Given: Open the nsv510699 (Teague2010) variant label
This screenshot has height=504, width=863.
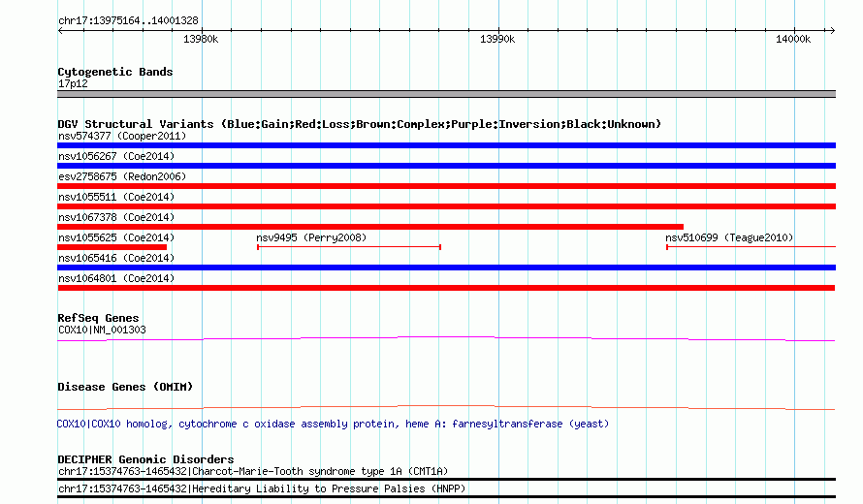Looking at the screenshot, I should [x=729, y=237].
